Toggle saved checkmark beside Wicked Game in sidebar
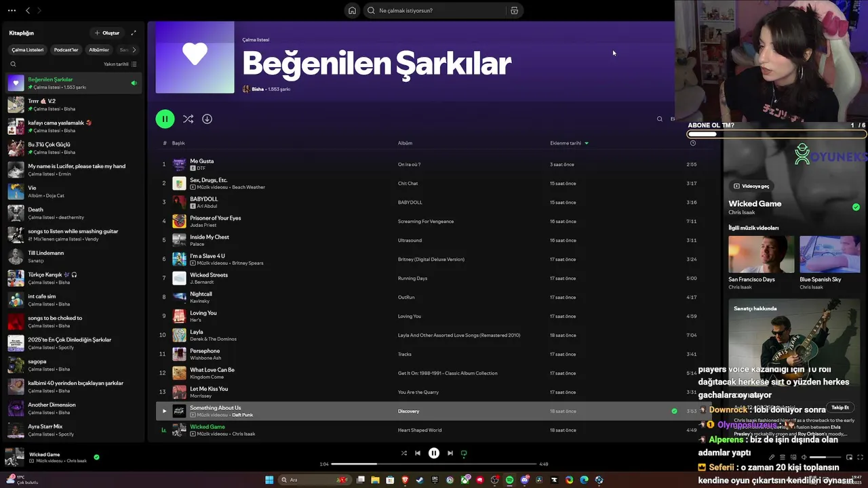The width and height of the screenshot is (868, 488). coord(856,207)
